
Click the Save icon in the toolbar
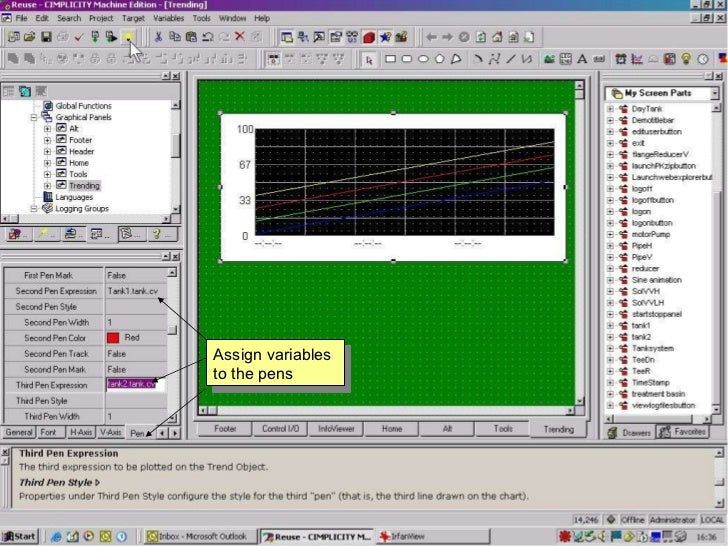click(46, 37)
